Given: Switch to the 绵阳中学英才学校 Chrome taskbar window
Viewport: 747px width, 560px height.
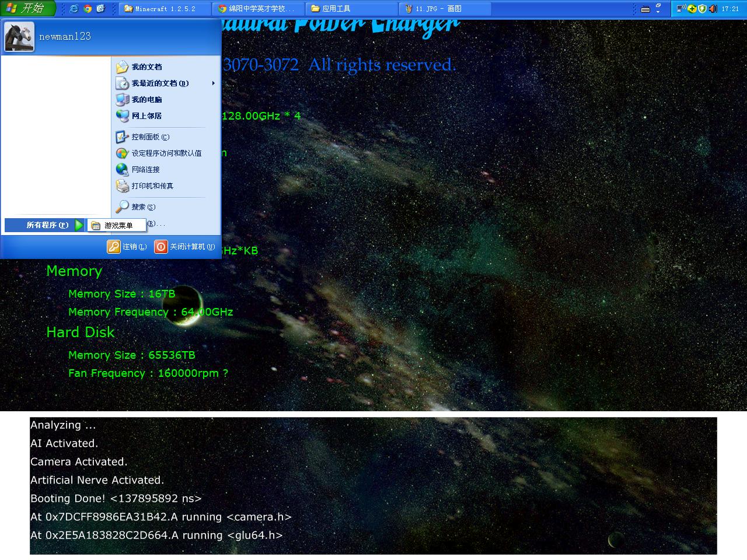Looking at the screenshot, I should point(259,9).
